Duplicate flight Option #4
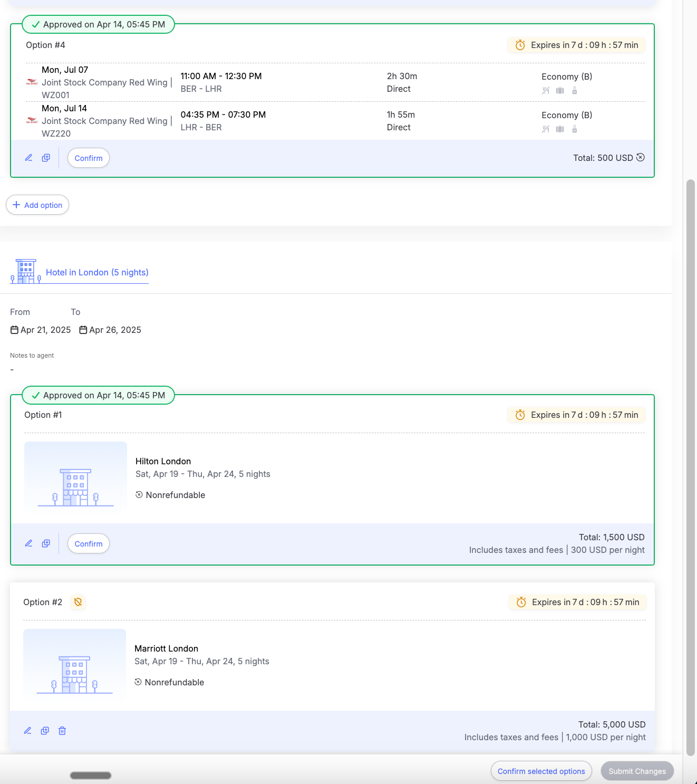Image resolution: width=697 pixels, height=784 pixels. tap(46, 158)
